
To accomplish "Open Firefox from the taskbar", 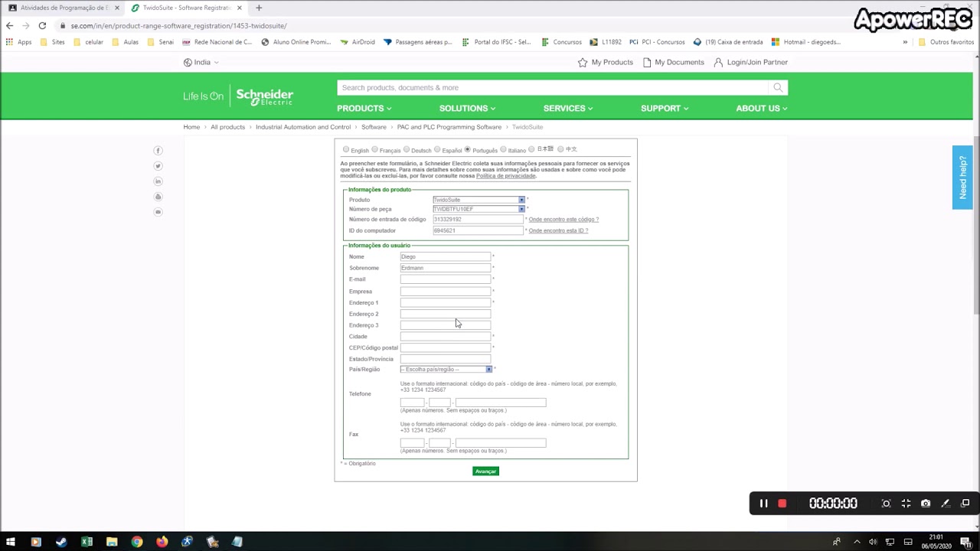I will [162, 542].
